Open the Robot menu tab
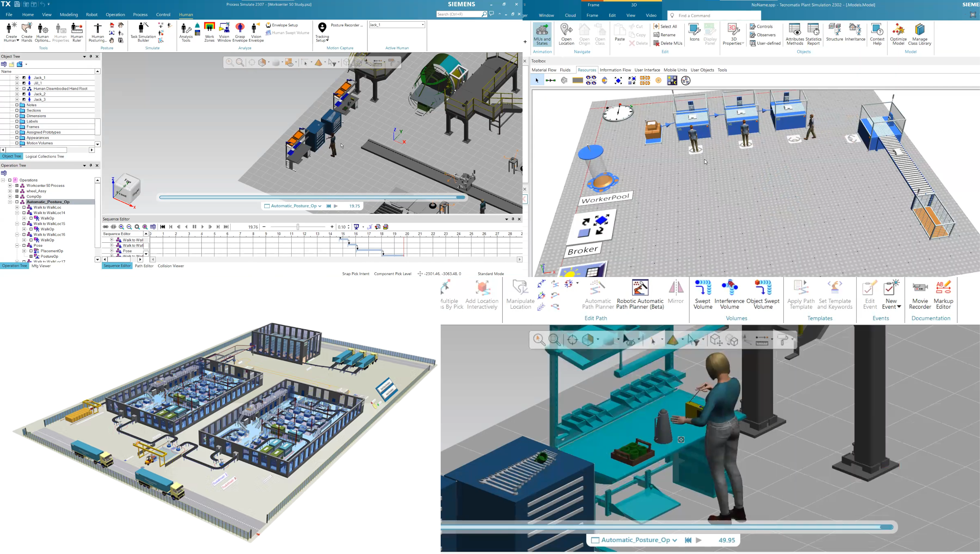Screen dimensions: 980x554 coord(91,14)
